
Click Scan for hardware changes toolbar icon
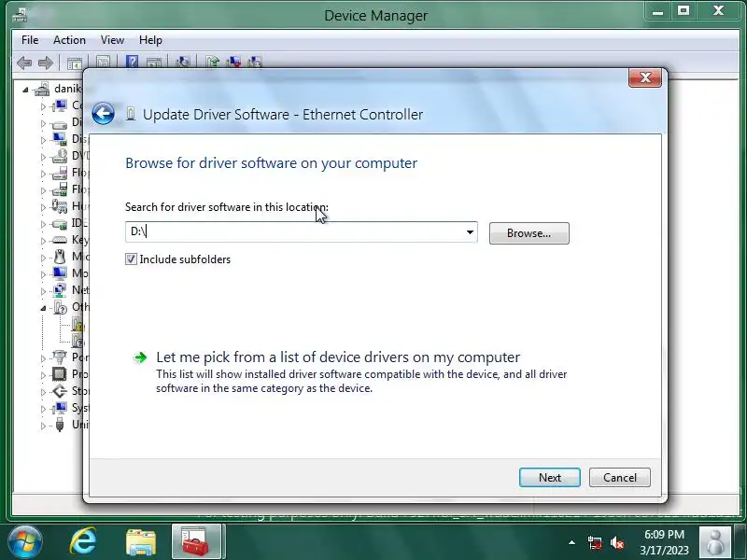[x=183, y=63]
